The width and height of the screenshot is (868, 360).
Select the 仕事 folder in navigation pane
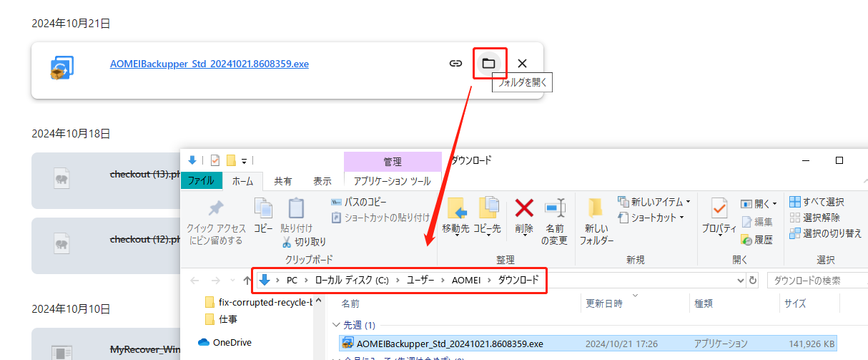(222, 318)
